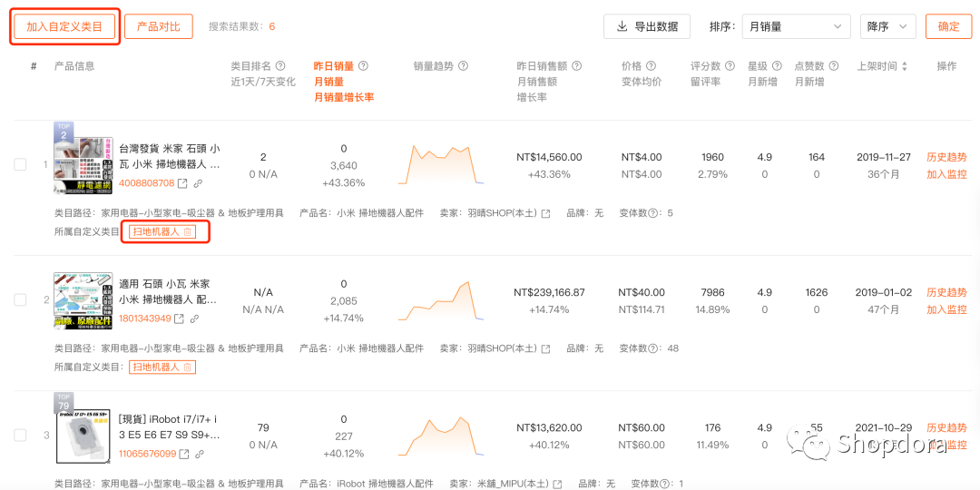
Task: Open seller 米鋪_MIPU link icon
Action: coord(557,484)
